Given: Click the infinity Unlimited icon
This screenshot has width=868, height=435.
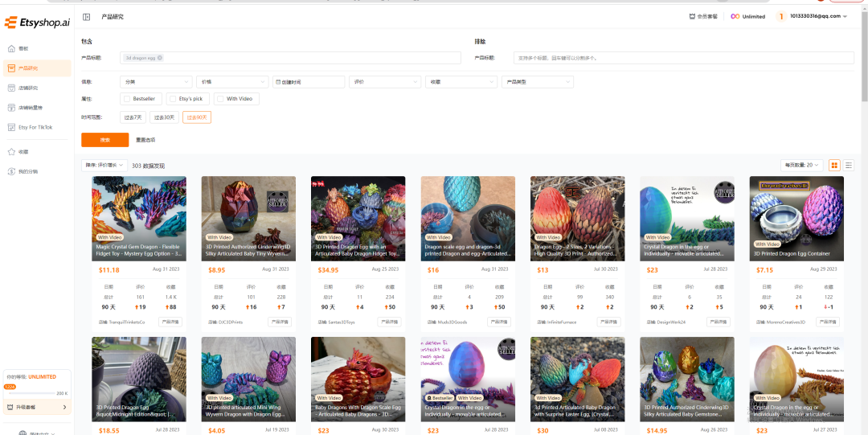Looking at the screenshot, I should [x=735, y=17].
